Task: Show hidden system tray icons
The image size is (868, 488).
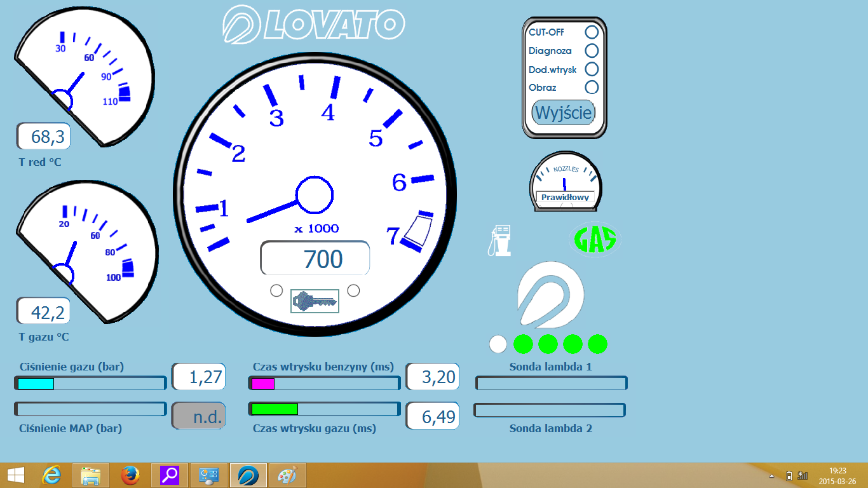Action: click(772, 476)
